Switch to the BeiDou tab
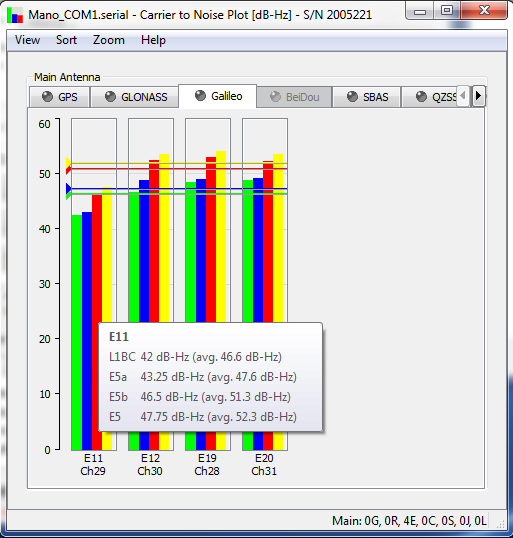This screenshot has height=538, width=513. point(294,97)
